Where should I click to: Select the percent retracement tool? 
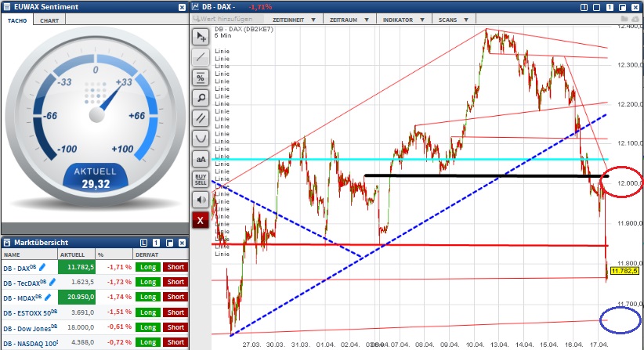tap(201, 78)
